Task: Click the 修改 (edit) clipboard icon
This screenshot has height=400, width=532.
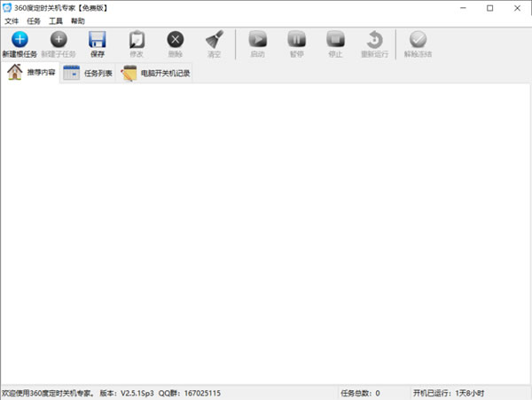Action: (x=137, y=39)
